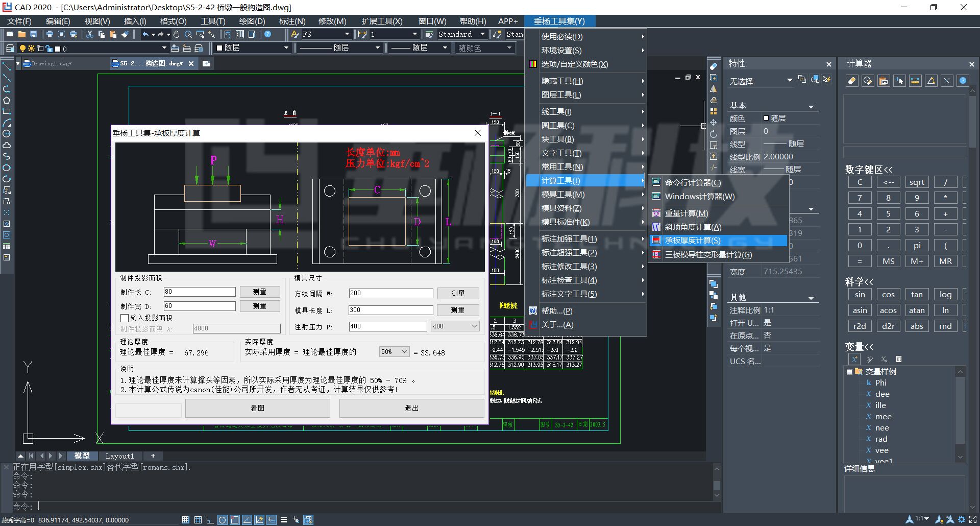
Task: Click the Zoom realtime icon
Action: tap(188, 34)
